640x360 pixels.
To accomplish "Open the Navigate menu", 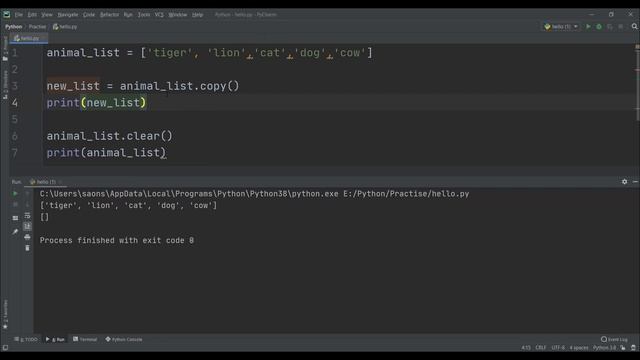I will pos(68,15).
